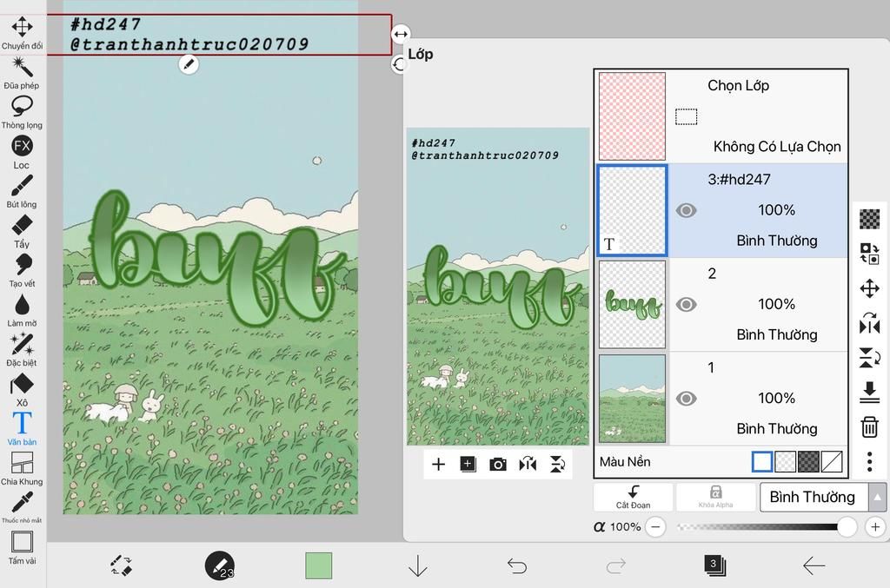Open brush settings with size 23
Viewport: 890px width, 588px height.
pos(220,565)
